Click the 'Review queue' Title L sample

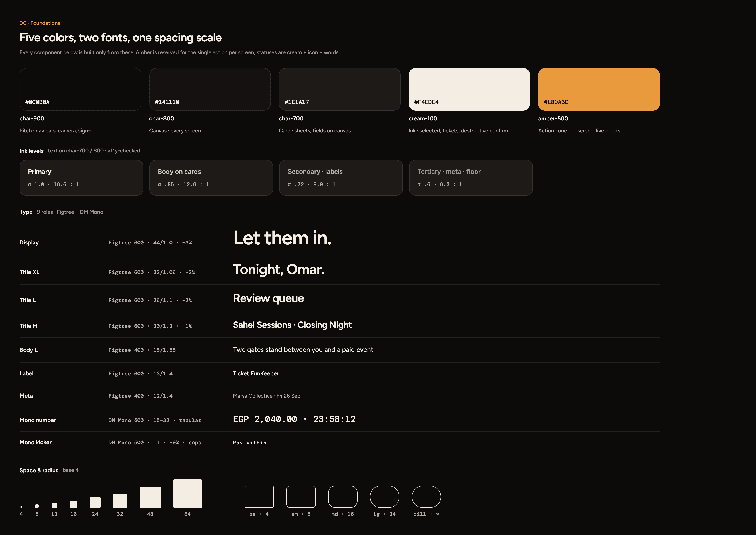pyautogui.click(x=268, y=298)
